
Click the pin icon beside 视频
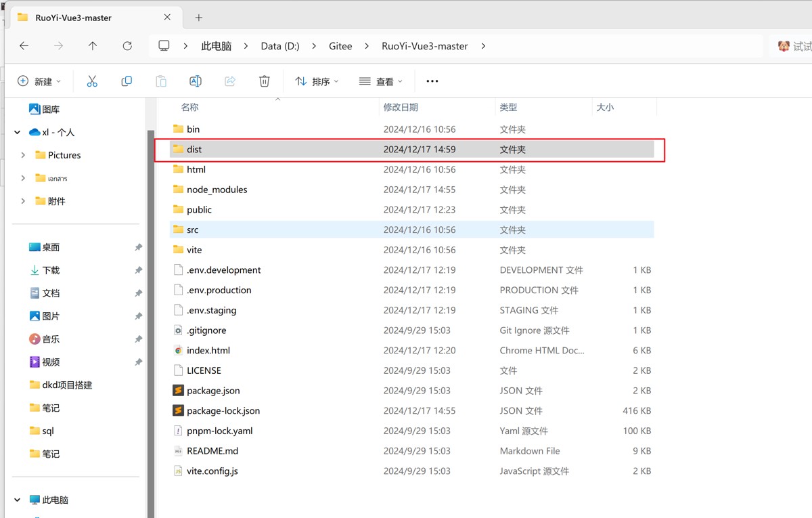138,362
